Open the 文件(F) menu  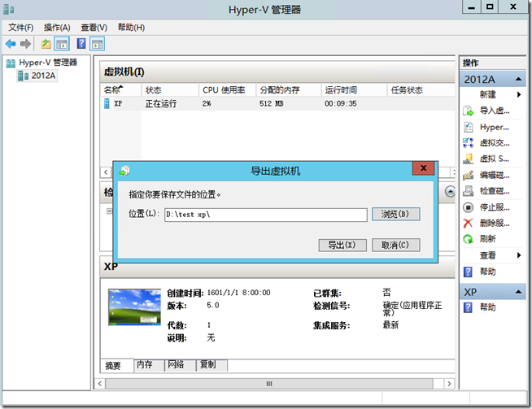20,28
